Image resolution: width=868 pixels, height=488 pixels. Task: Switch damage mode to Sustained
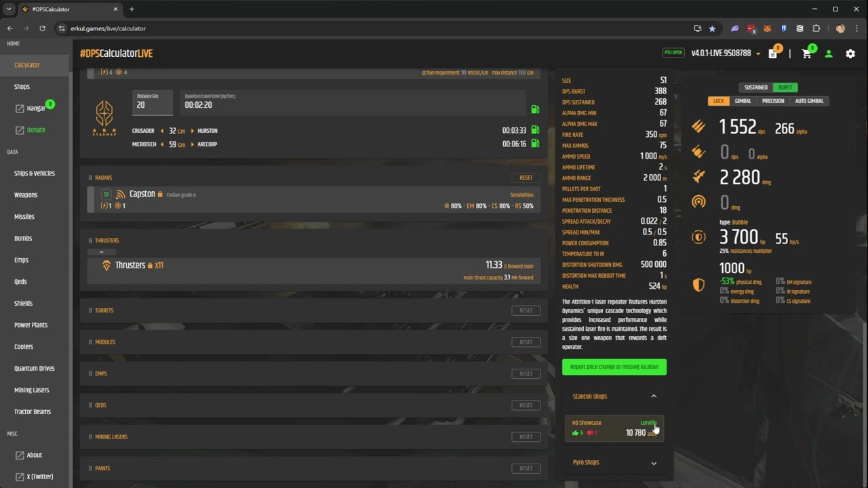(x=755, y=87)
